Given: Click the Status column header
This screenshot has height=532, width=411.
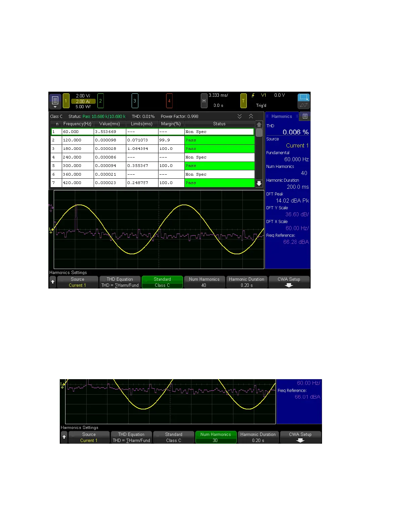Looking at the screenshot, I should coord(219,124).
